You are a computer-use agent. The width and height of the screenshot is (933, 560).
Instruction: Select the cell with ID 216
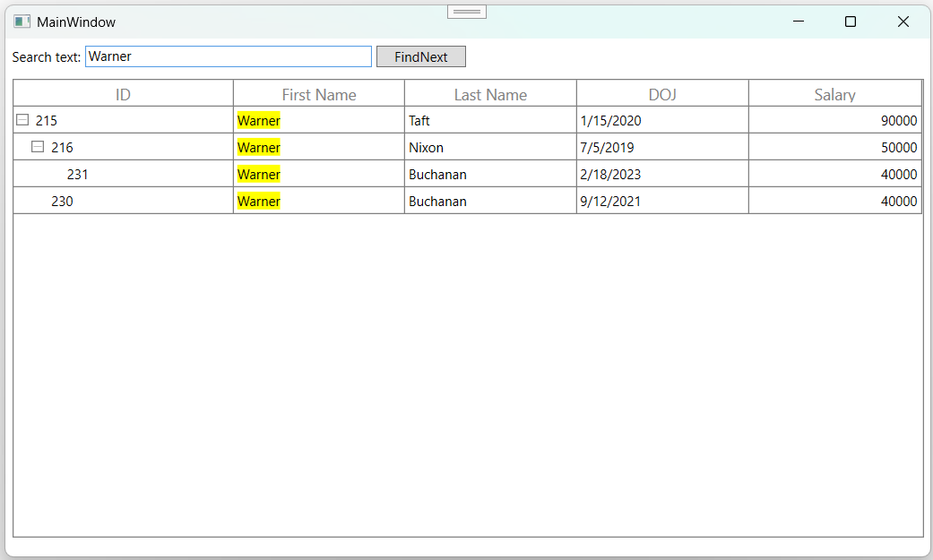coord(123,147)
